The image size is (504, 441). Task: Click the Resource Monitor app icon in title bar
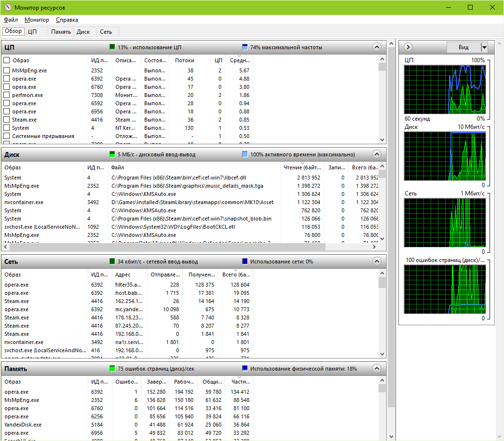pos(7,8)
